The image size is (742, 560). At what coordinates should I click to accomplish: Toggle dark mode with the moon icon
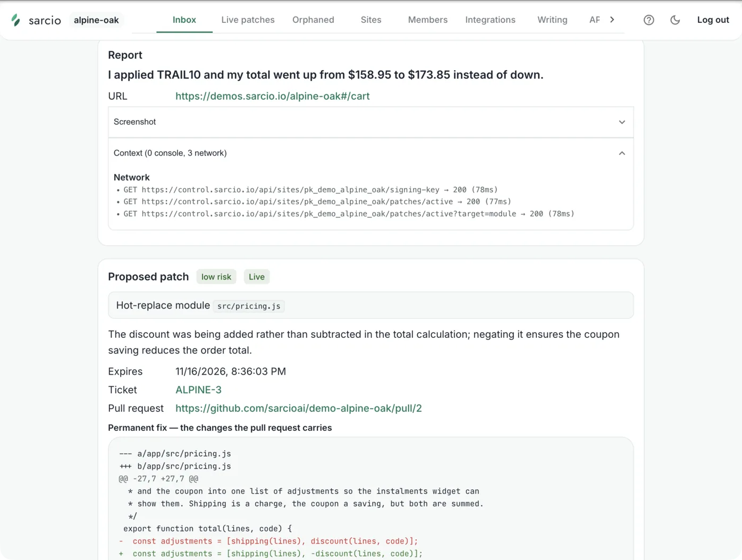(x=675, y=20)
